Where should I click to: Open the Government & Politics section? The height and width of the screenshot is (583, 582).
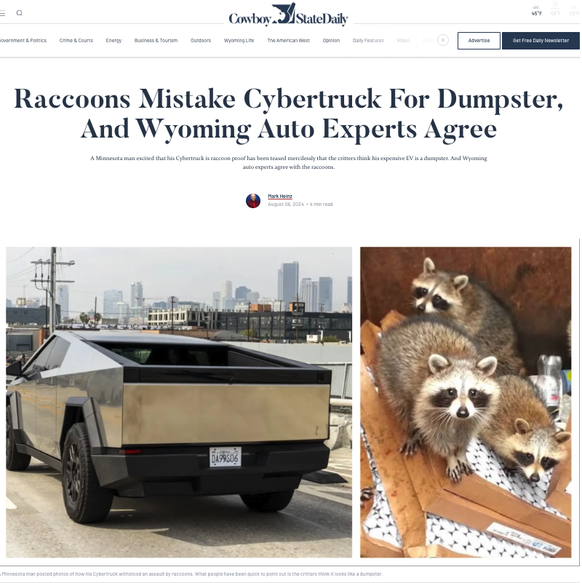[x=22, y=41]
